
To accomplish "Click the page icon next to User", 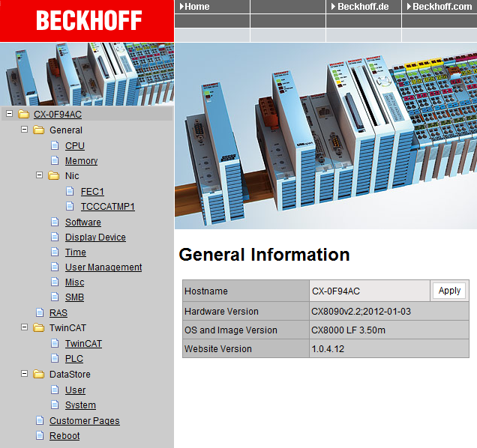I will click(55, 390).
